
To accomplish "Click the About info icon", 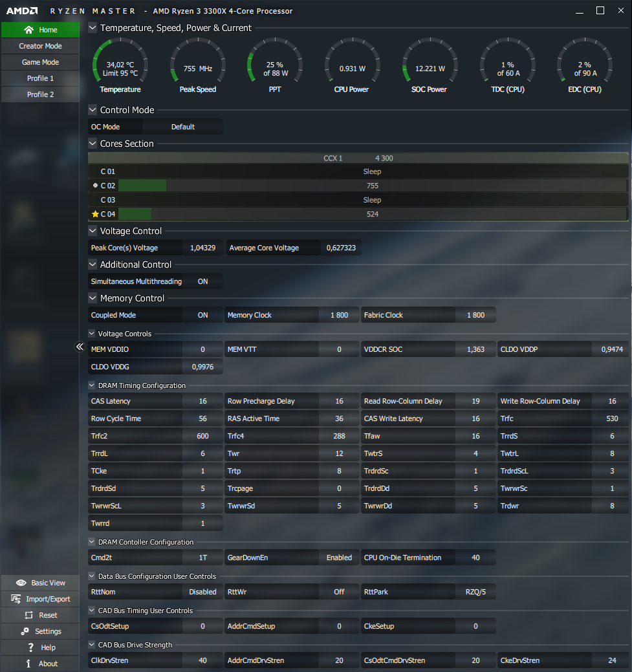I will [28, 664].
